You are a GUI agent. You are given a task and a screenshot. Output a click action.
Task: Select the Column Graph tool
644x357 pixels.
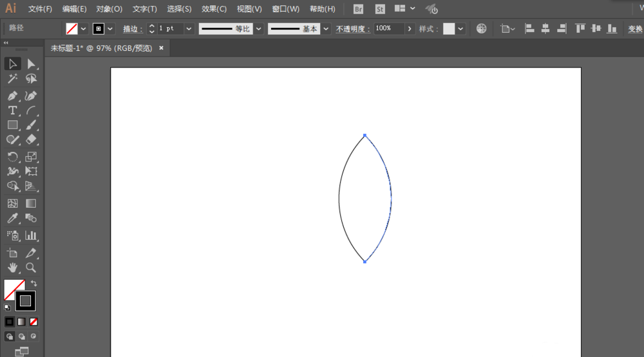coord(31,235)
